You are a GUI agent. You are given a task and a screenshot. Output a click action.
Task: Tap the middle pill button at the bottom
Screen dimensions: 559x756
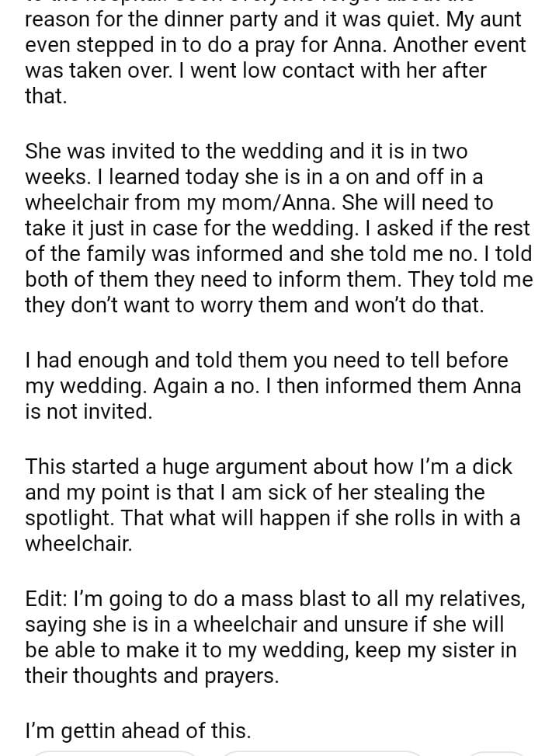pos(322,752)
